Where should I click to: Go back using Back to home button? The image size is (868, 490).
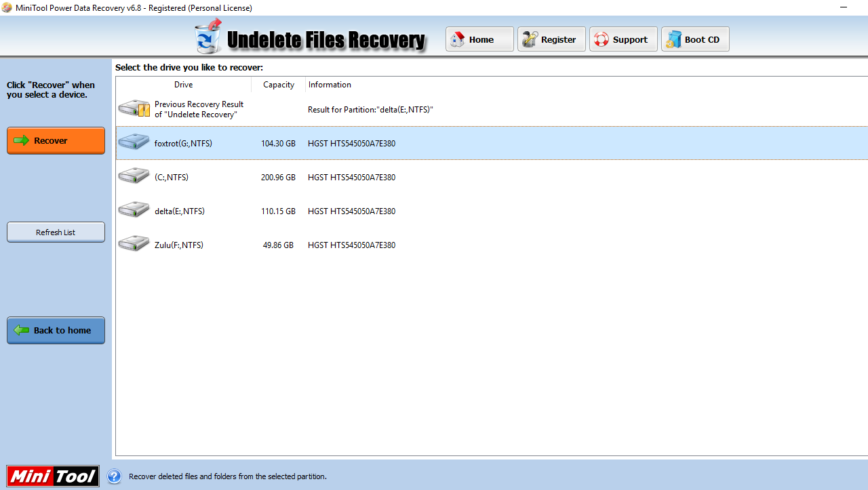coord(56,330)
